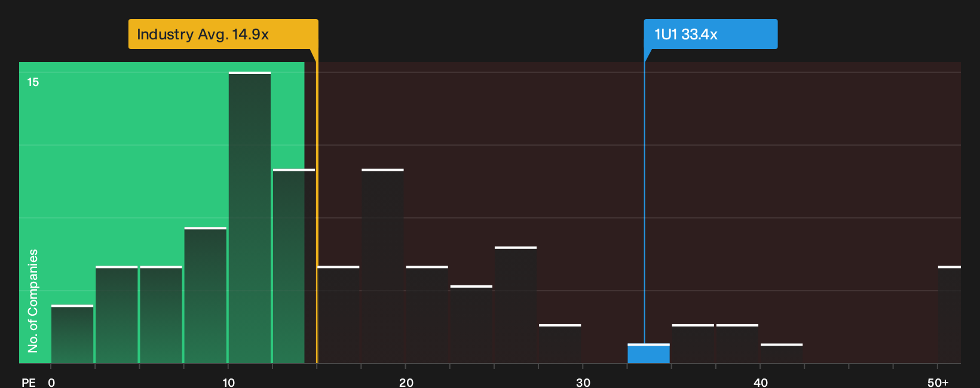Screen dimensions: 980x388
Task: Click the '15' y-axis value
Action: 33,82
